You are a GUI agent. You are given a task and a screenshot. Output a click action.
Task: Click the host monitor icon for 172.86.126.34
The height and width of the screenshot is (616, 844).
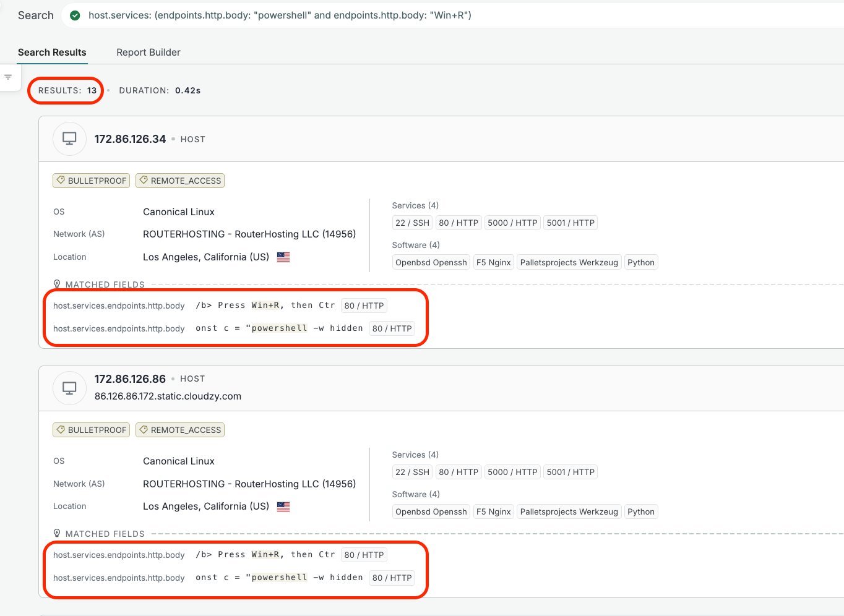(x=69, y=139)
